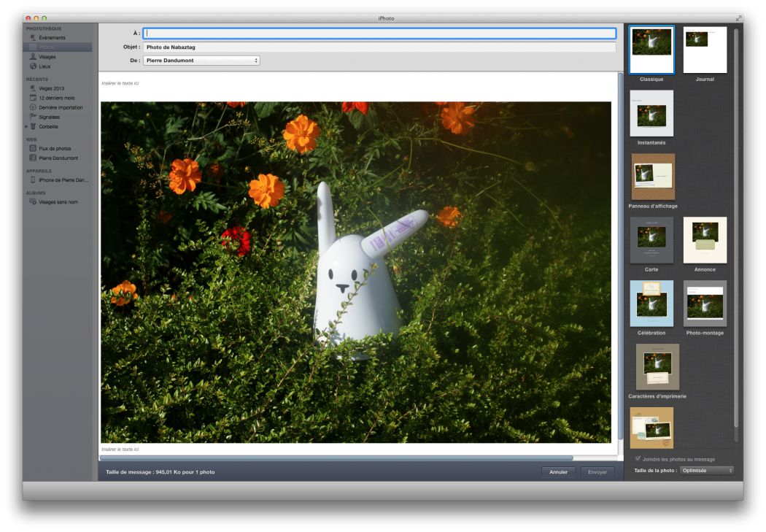766x532 pixels.
Task: Expand the Corbeille disclosure triangle
Action: pos(26,126)
